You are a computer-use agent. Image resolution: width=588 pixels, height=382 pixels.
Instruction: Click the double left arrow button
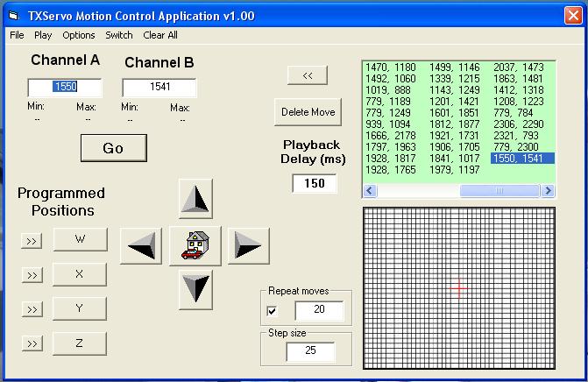(307, 76)
